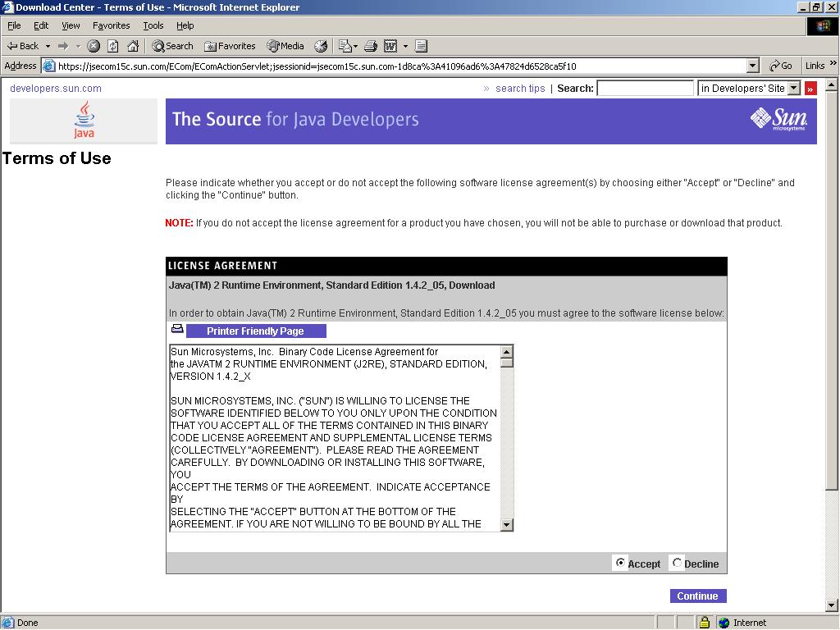The height and width of the screenshot is (630, 840).
Task: Click the Go button next to address bar
Action: [781, 66]
